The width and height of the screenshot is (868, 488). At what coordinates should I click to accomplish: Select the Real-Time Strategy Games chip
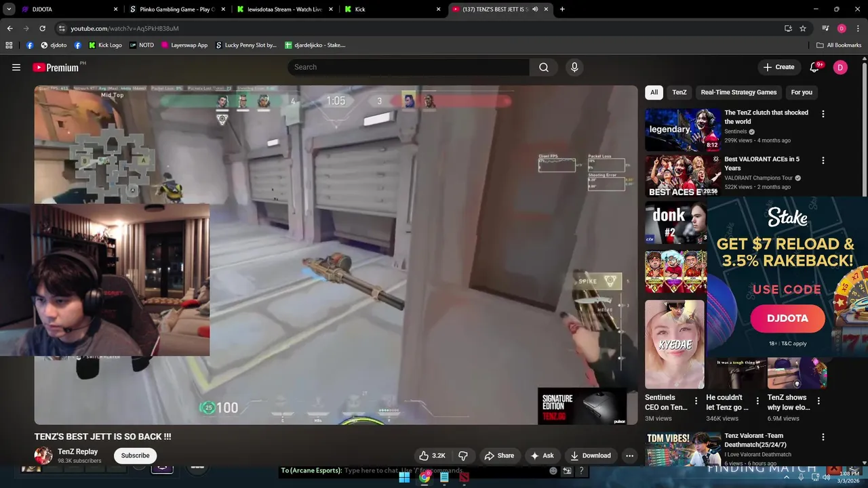tap(738, 92)
